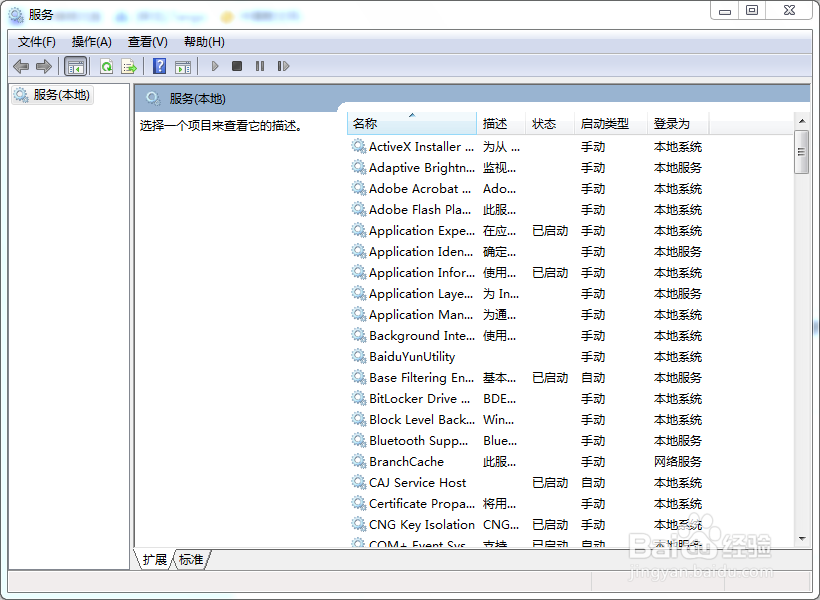
Task: Click the Pause service icon
Action: 260,66
